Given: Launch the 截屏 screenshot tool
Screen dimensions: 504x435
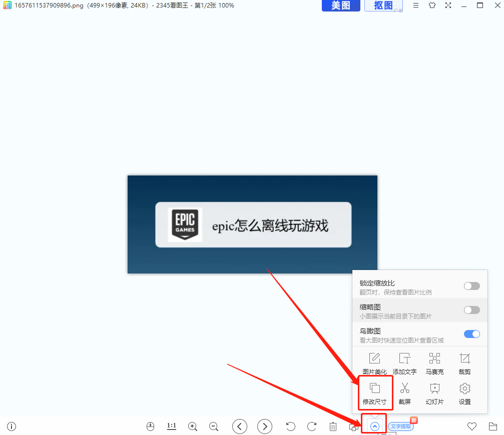Looking at the screenshot, I should tap(404, 392).
